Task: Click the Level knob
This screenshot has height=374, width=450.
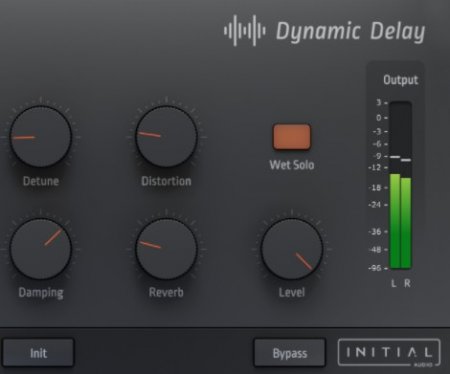Action: coord(292,249)
